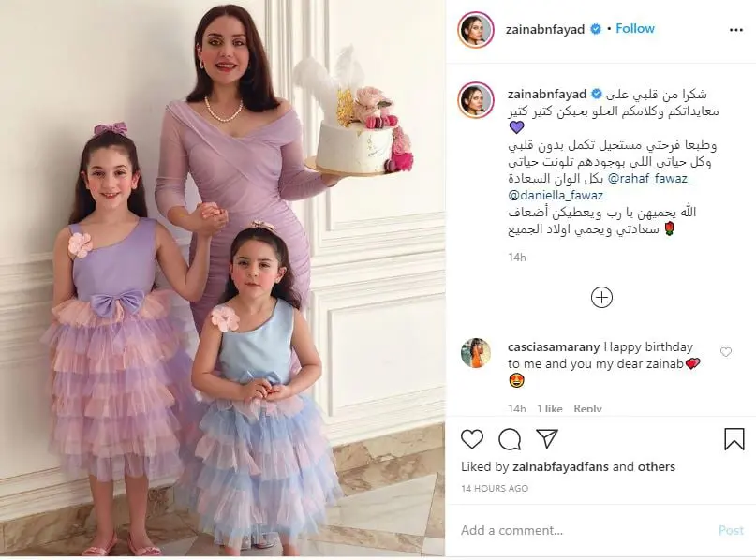
Task: Reply to casciasamarany's comment
Action: (587, 408)
